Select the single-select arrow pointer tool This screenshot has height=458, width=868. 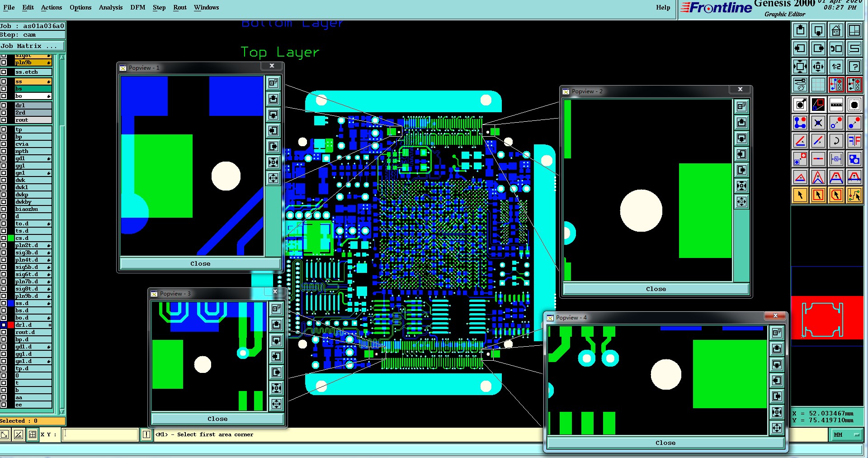point(800,195)
